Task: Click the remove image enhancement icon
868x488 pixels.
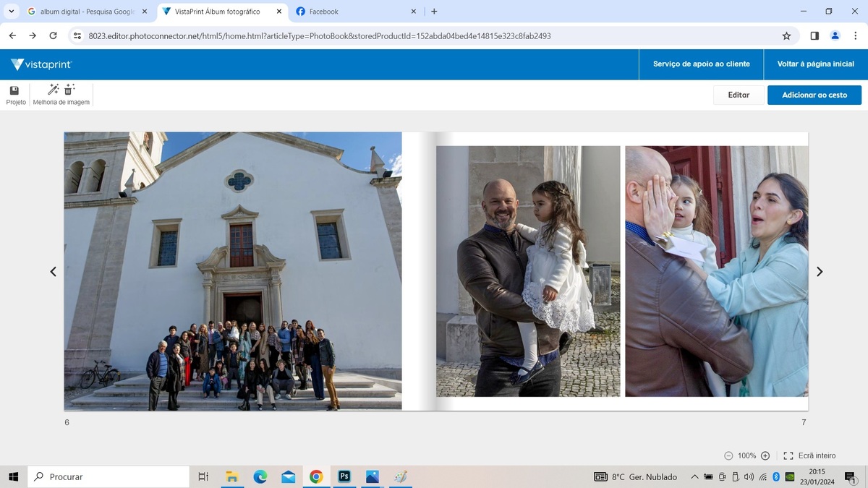Action: click(69, 90)
